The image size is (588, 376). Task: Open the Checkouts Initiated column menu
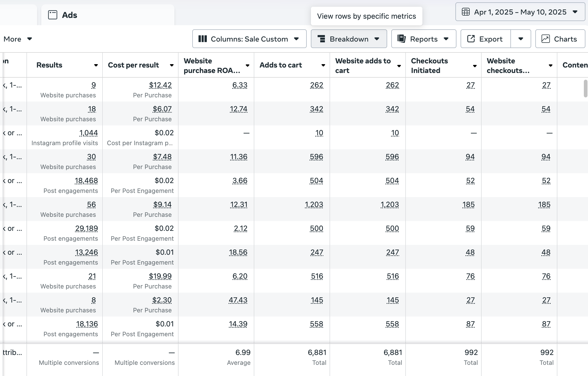click(x=475, y=66)
